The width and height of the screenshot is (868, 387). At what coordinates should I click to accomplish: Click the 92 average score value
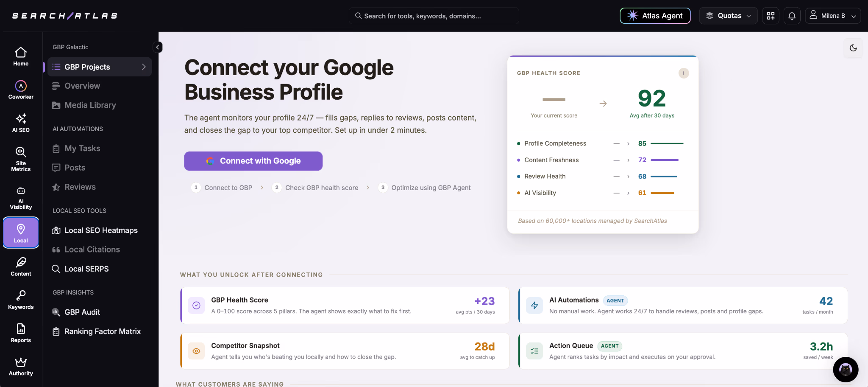coord(652,98)
